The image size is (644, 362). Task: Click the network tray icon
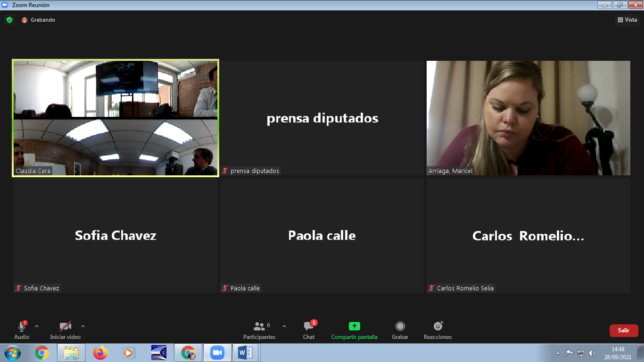581,353
